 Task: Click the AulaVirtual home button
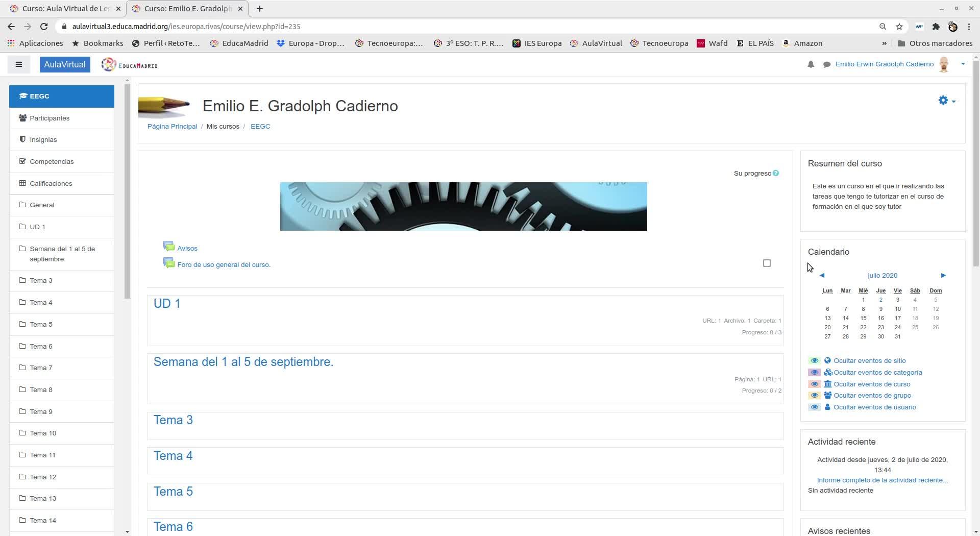click(65, 65)
